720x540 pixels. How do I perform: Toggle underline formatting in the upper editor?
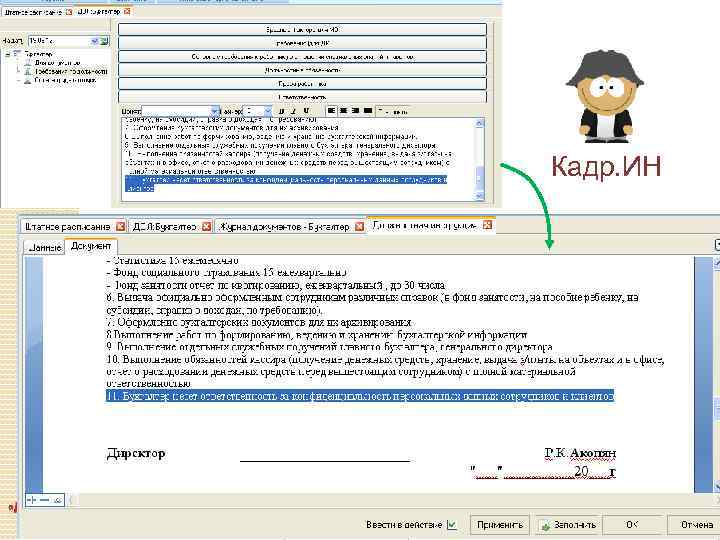click(x=306, y=111)
